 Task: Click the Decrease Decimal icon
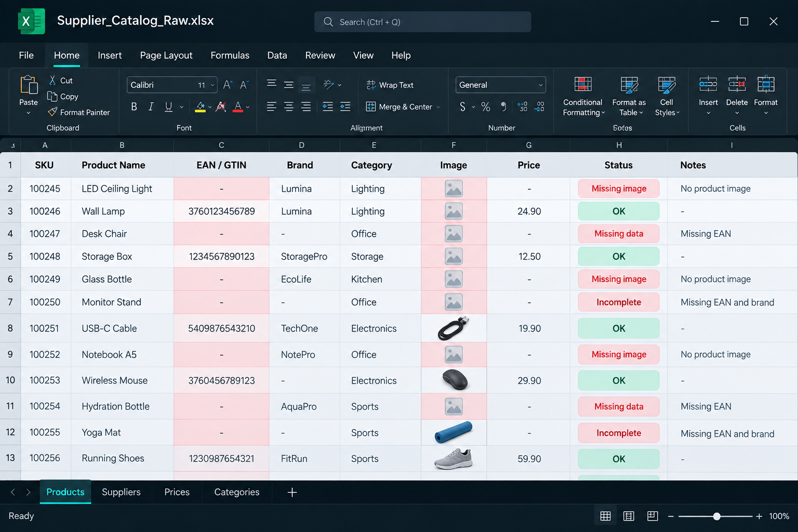pos(540,107)
